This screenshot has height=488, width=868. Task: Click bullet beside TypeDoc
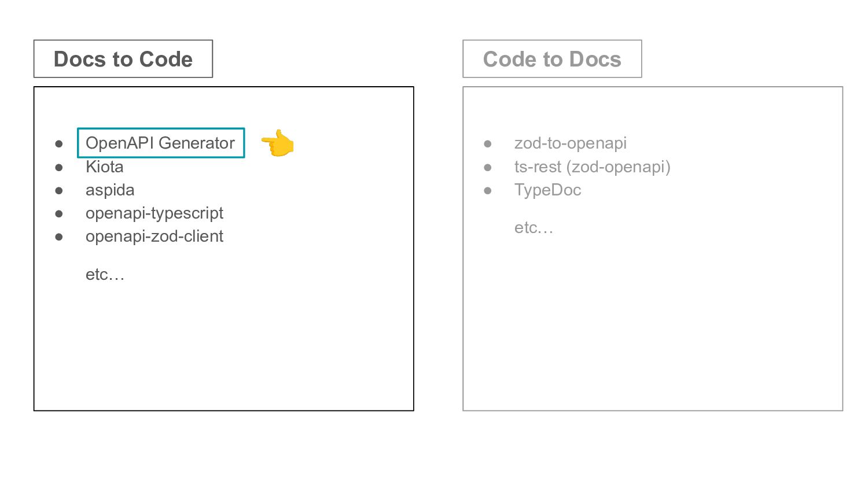click(488, 190)
